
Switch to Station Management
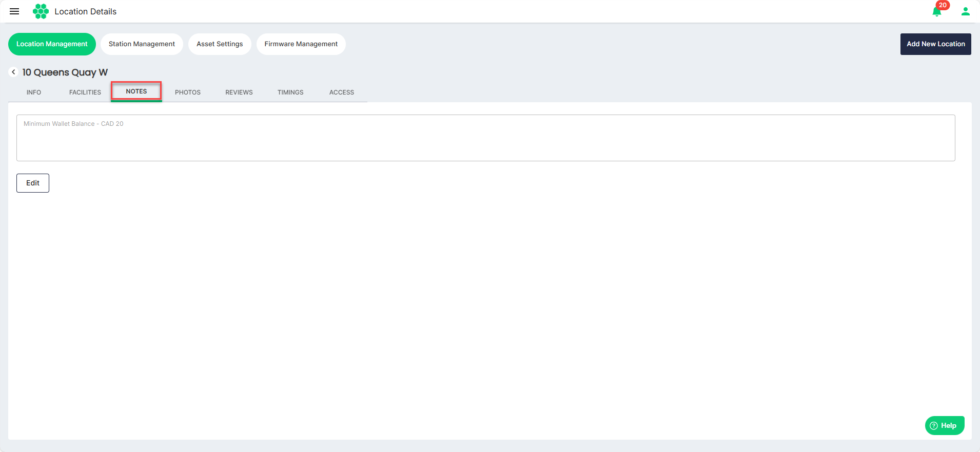(142, 44)
